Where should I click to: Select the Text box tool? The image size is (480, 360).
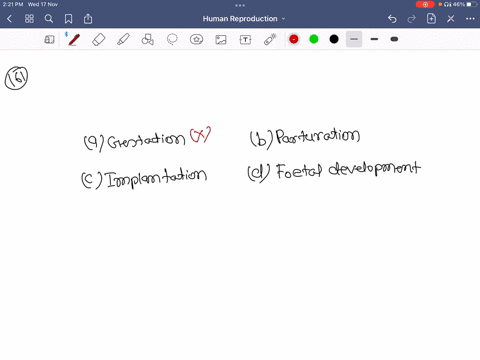pyautogui.click(x=245, y=40)
